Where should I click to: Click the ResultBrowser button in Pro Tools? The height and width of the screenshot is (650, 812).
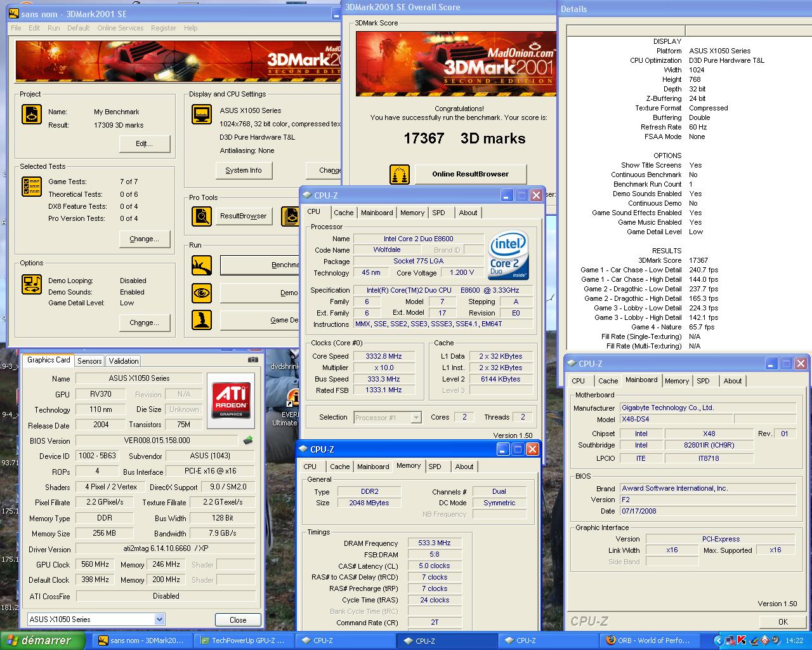(244, 216)
